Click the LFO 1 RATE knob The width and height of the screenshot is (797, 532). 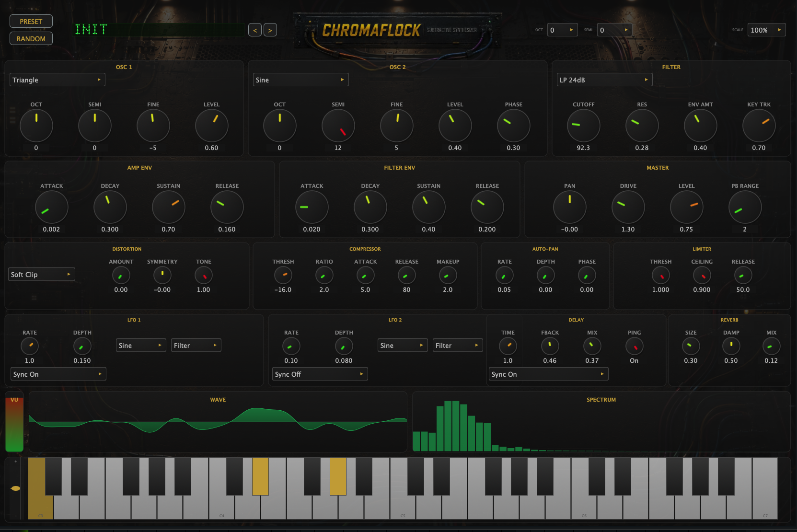point(30,346)
